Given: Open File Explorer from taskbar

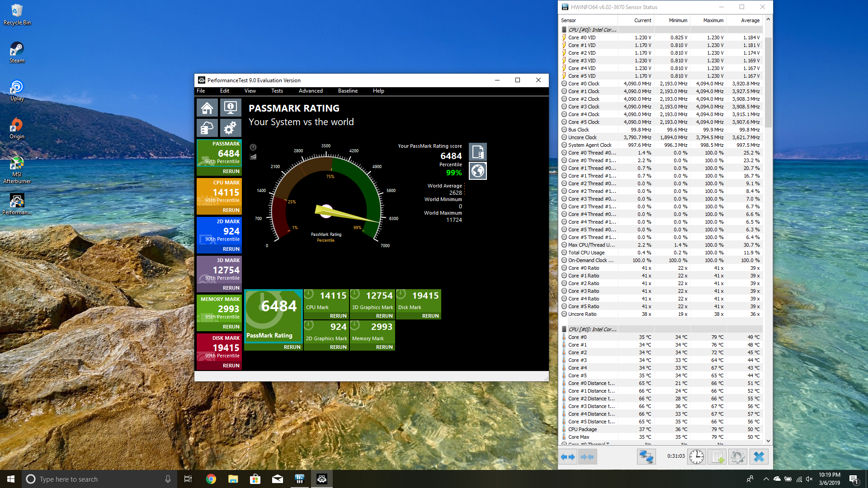Looking at the screenshot, I should click(233, 479).
